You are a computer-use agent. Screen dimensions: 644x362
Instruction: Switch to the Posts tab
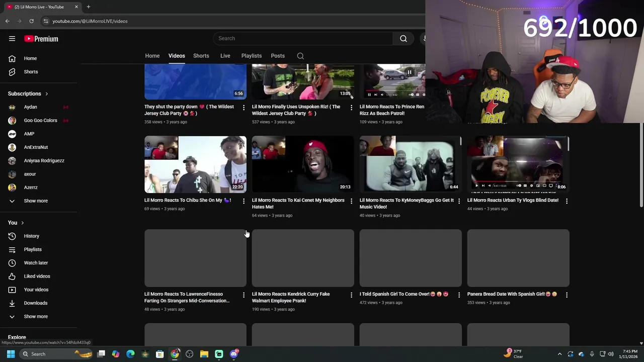[278, 56]
